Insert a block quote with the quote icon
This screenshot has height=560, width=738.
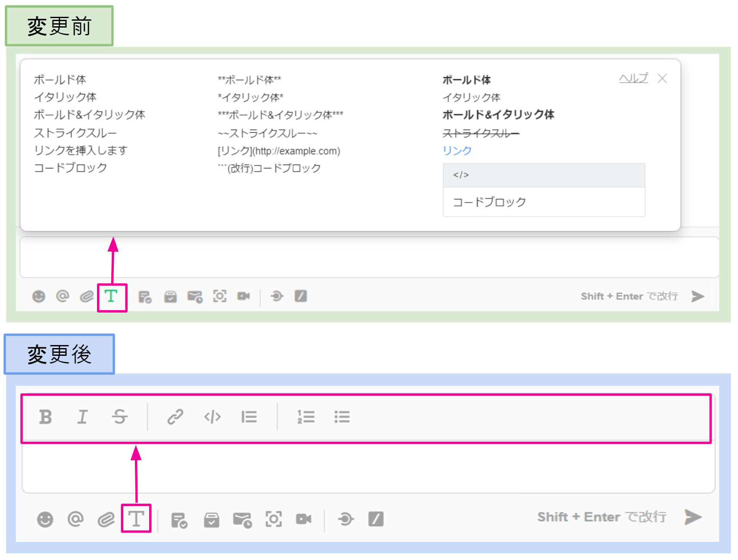(x=249, y=417)
